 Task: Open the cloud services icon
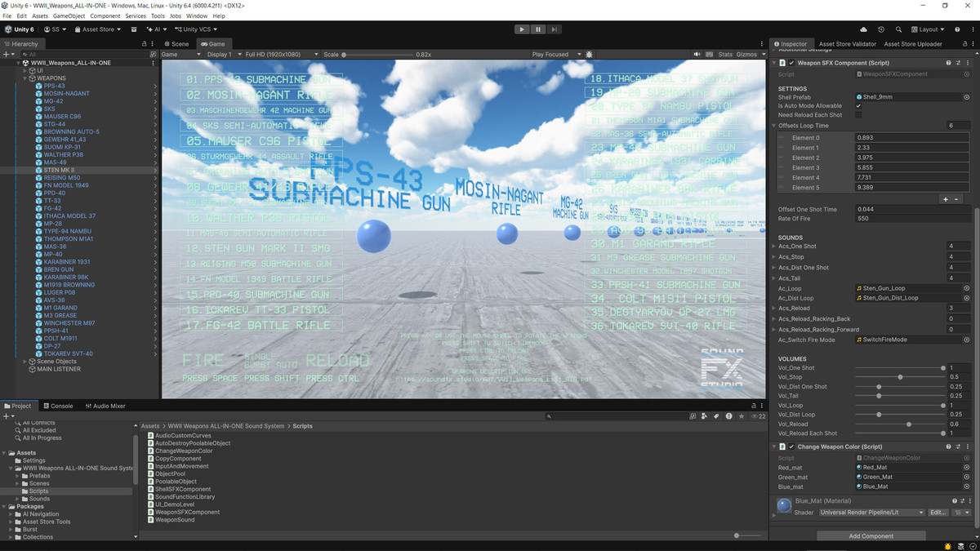pos(864,29)
